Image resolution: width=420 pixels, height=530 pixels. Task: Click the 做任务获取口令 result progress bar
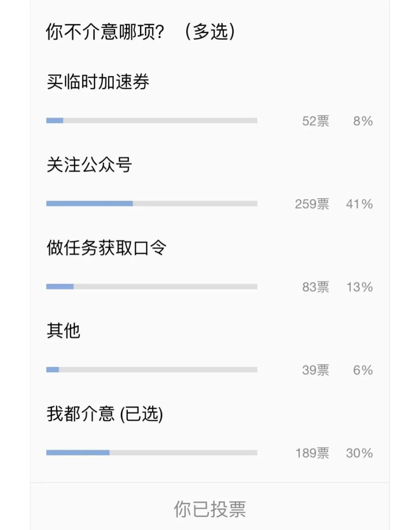(152, 287)
